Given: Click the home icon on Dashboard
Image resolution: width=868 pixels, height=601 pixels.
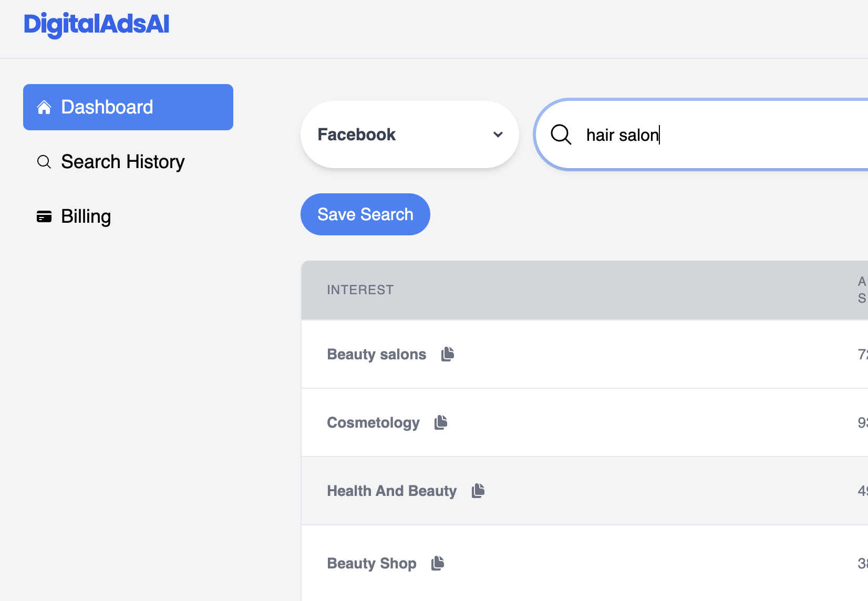Looking at the screenshot, I should tap(44, 107).
